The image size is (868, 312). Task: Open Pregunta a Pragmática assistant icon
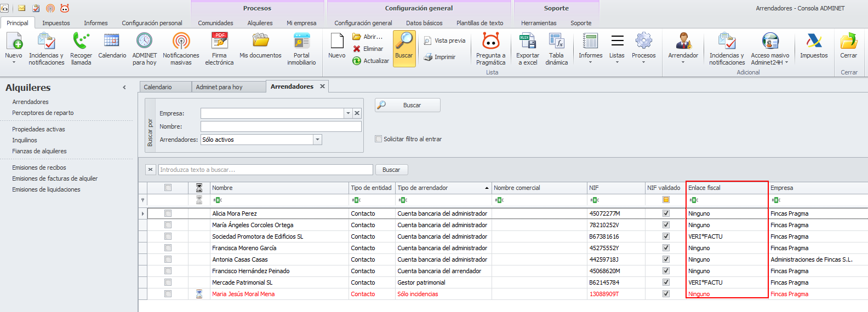click(490, 42)
